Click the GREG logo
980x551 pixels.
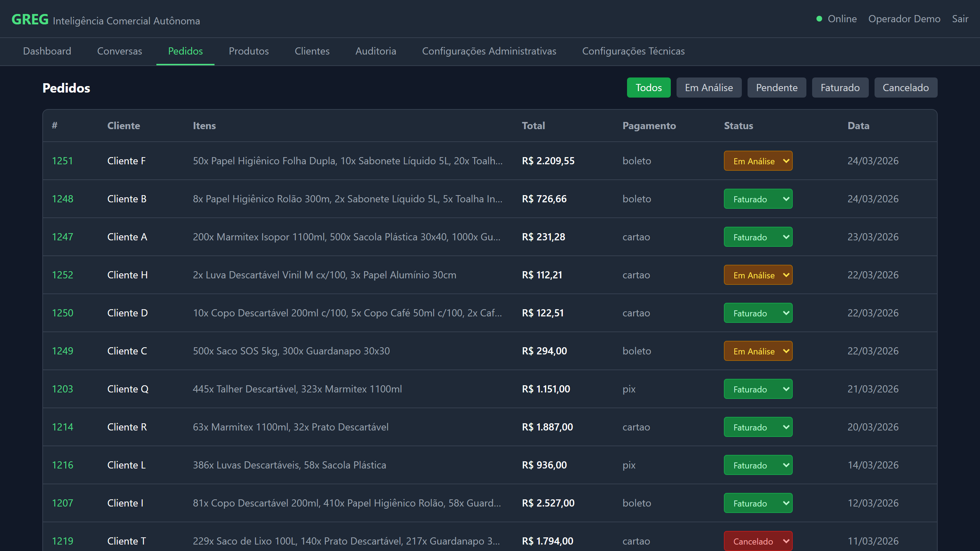[30, 19]
